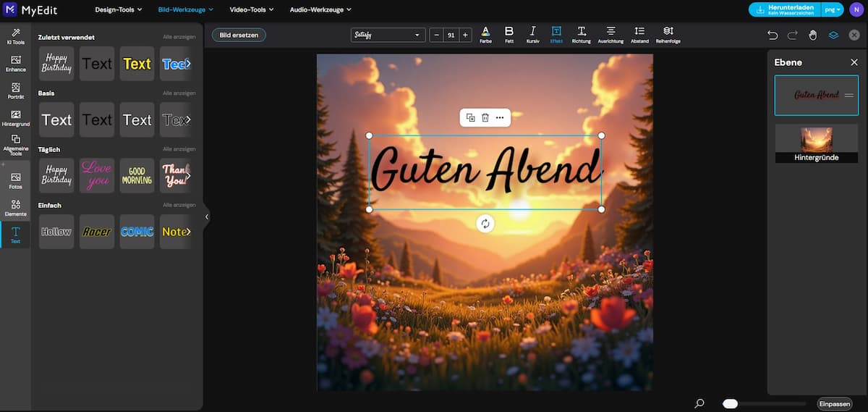Open the Satisfy font dropdown
The width and height of the screenshot is (868, 412).
(x=388, y=35)
